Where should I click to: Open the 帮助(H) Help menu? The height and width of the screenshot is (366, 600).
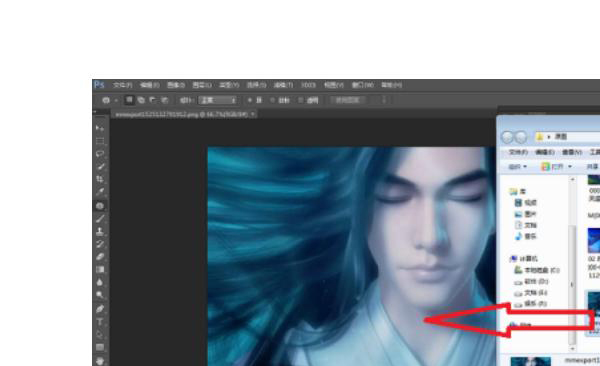[x=391, y=85]
